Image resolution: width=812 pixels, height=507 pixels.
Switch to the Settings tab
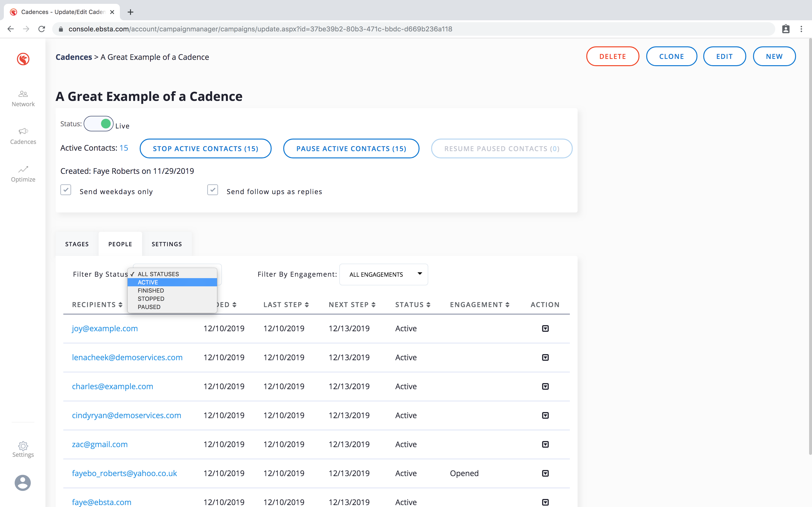point(167,244)
